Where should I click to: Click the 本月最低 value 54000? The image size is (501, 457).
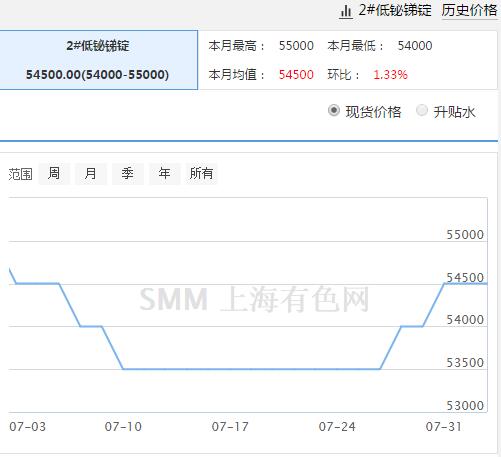pyautogui.click(x=415, y=46)
